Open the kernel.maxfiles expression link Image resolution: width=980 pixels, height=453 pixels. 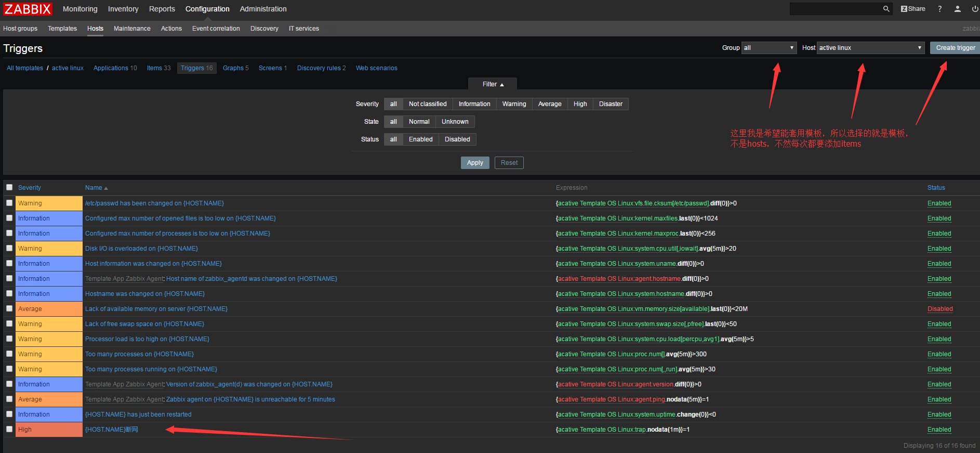click(617, 218)
